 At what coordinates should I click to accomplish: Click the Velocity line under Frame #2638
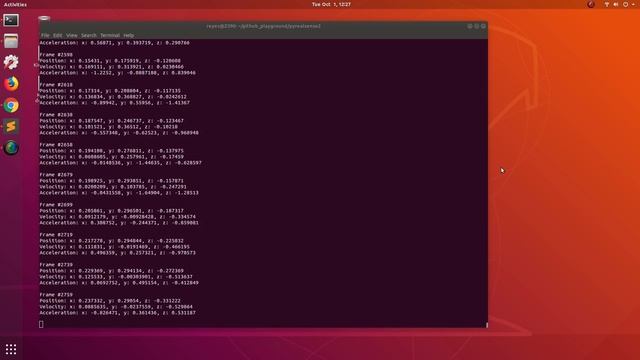pyautogui.click(x=109, y=127)
